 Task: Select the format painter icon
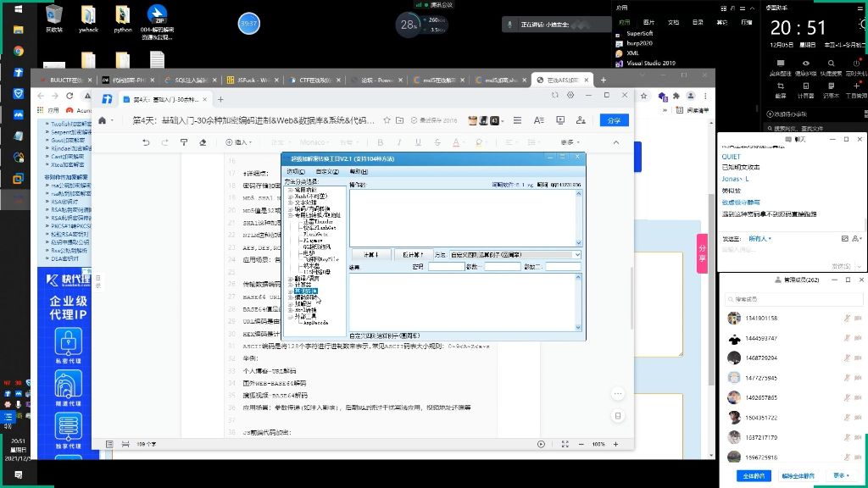[184, 142]
